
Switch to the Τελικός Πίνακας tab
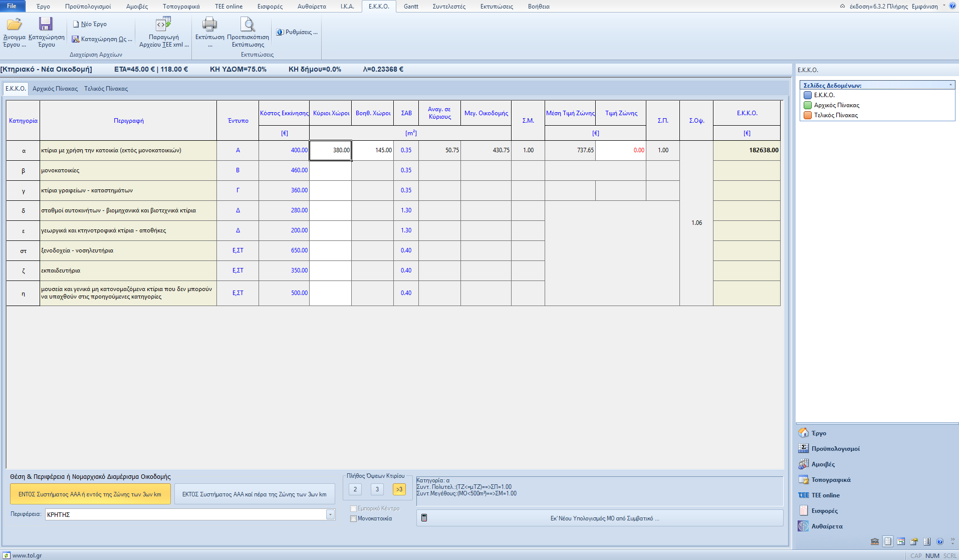(106, 89)
